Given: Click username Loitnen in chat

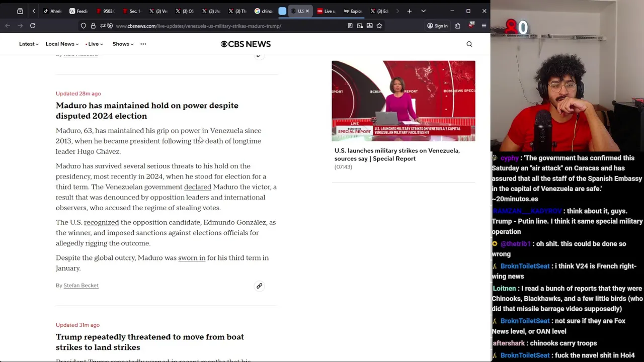Looking at the screenshot, I should click(x=504, y=289).
